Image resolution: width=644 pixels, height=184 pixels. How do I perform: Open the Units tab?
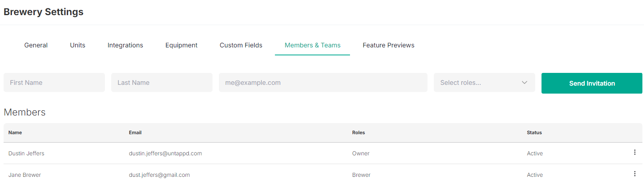coord(77,45)
